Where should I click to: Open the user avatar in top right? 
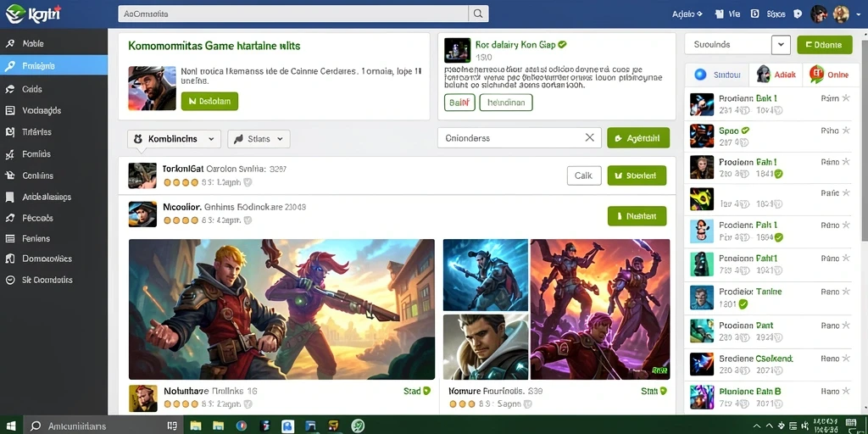(x=841, y=14)
